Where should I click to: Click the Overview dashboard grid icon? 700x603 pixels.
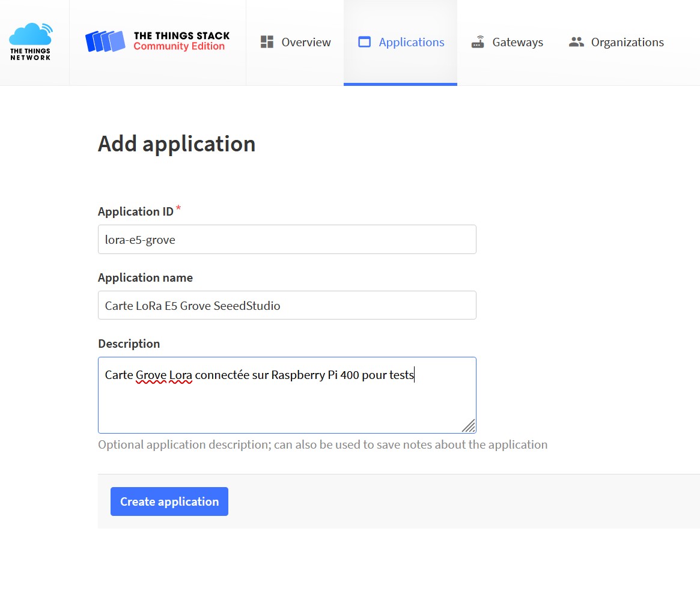(x=267, y=42)
